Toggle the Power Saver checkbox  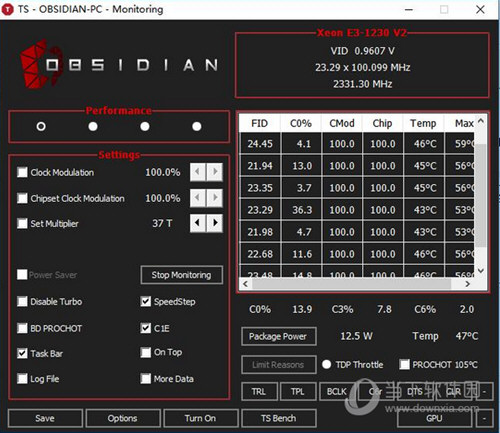pos(22,275)
